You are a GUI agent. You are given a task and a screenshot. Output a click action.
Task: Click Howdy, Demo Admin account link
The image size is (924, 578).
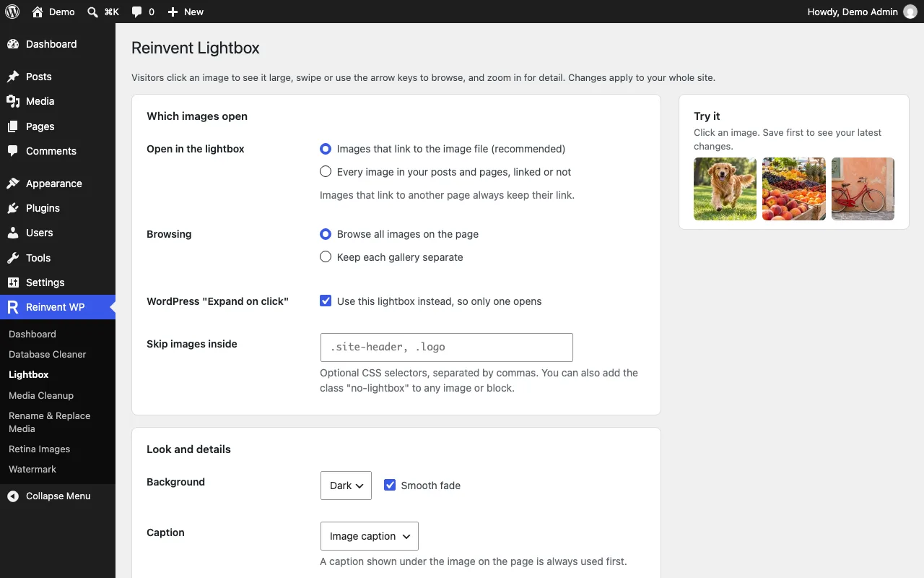[862, 12]
